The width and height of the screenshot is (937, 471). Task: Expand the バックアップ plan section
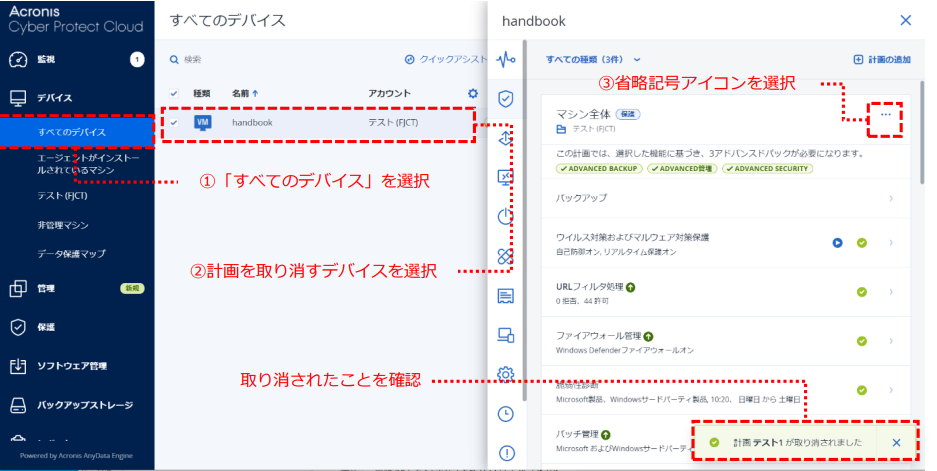point(890,198)
